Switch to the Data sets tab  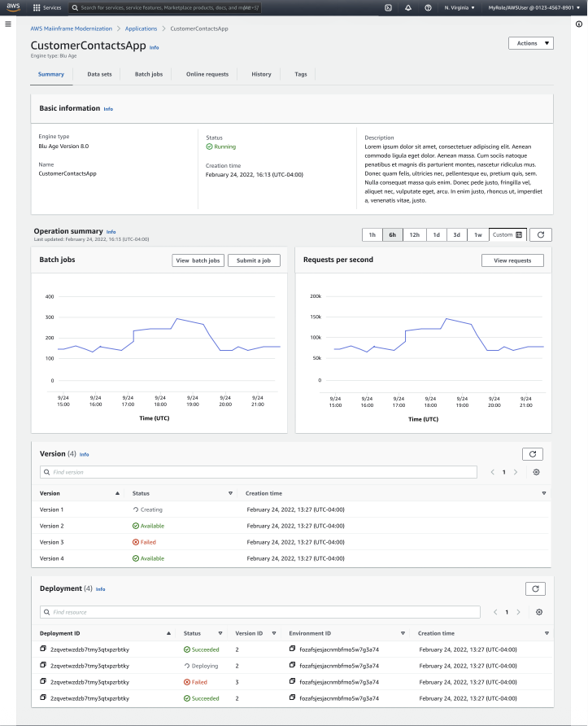point(99,74)
